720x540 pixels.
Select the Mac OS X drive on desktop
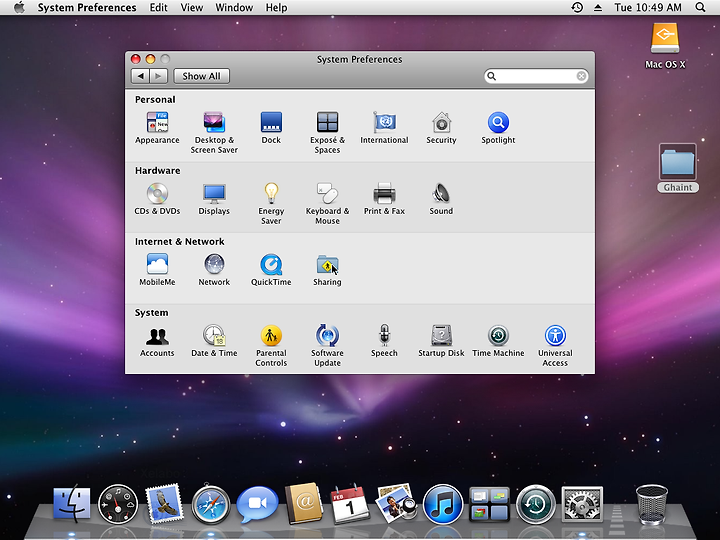pyautogui.click(x=665, y=46)
